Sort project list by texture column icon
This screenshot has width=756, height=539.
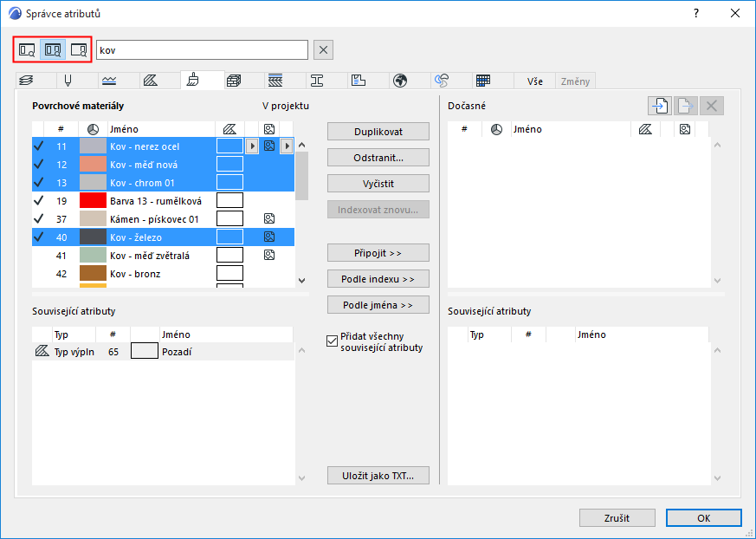(x=269, y=129)
